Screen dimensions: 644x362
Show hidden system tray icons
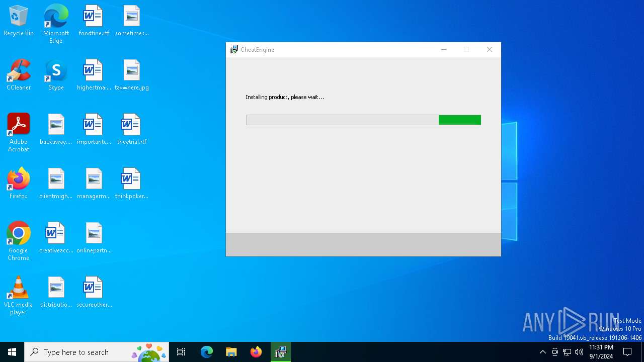tap(542, 352)
